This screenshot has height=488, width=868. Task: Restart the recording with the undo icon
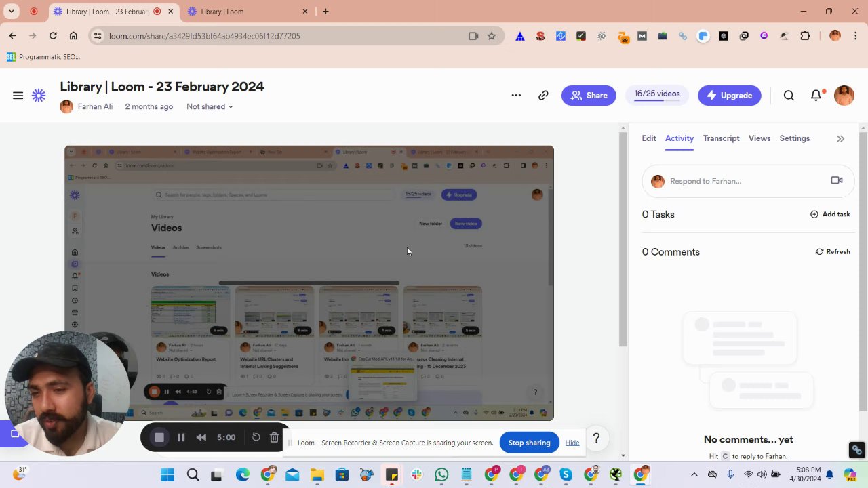click(256, 437)
